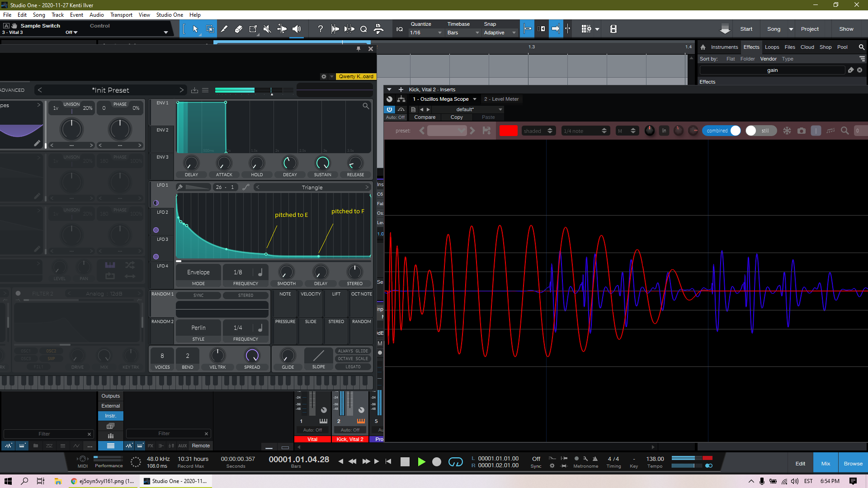Click the Macro controls icon in toolbar
Viewport: 868px width, 488px height.
(586, 29)
